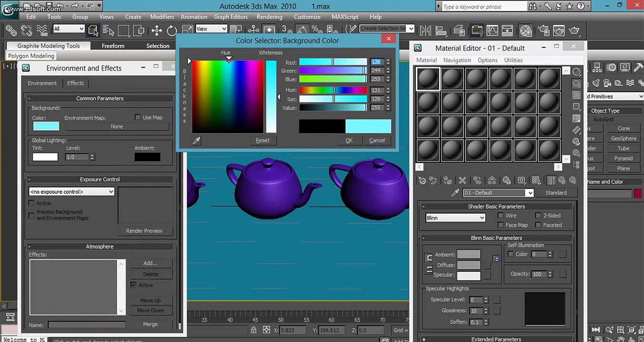Screen dimensions: 644x342
Task: Toggle the Backlight icon in Material Editor
Action: pyautogui.click(x=577, y=84)
